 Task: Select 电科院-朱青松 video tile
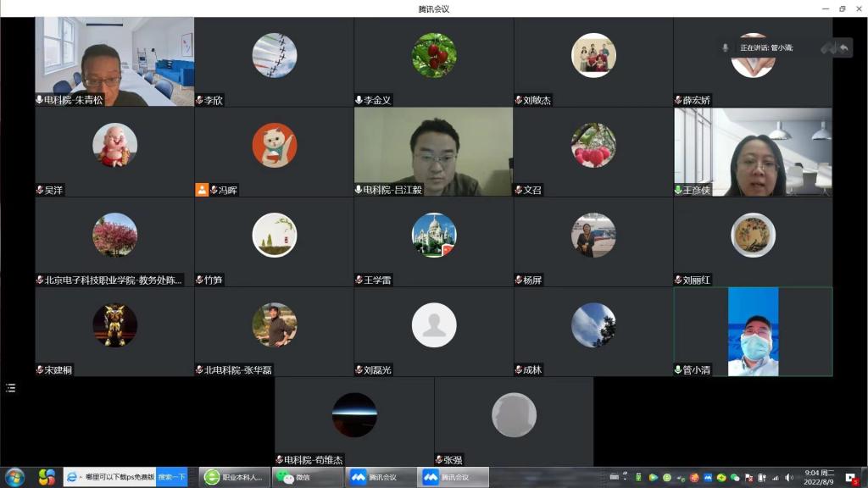tap(114, 61)
